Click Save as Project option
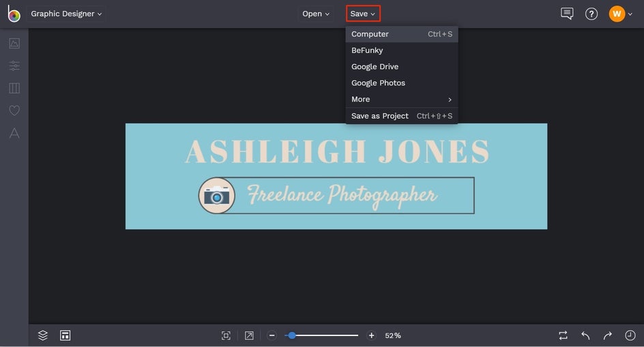 402,116
